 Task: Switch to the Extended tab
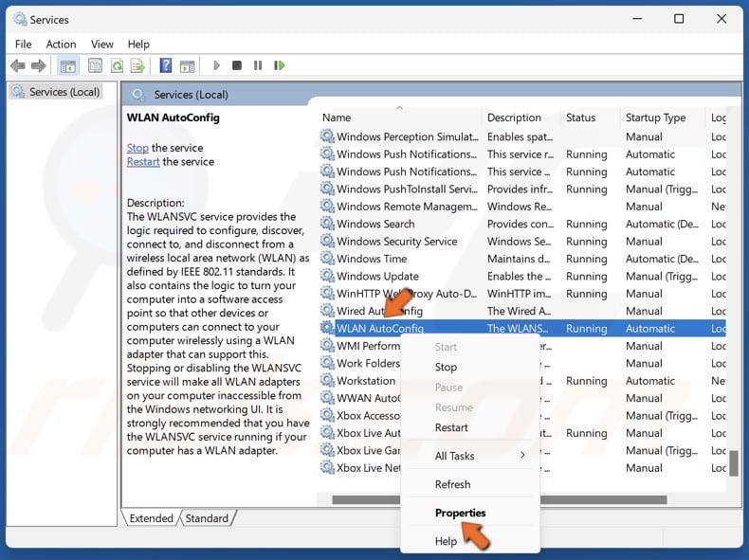tap(151, 518)
